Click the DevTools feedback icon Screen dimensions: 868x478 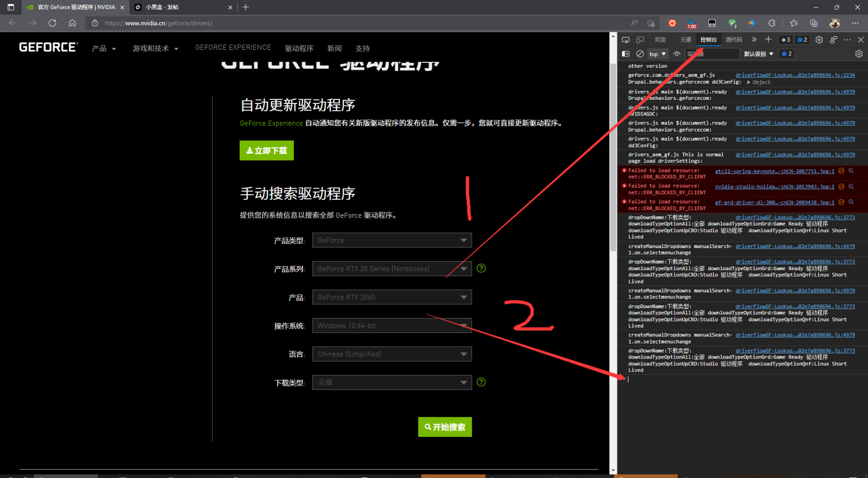coord(833,40)
